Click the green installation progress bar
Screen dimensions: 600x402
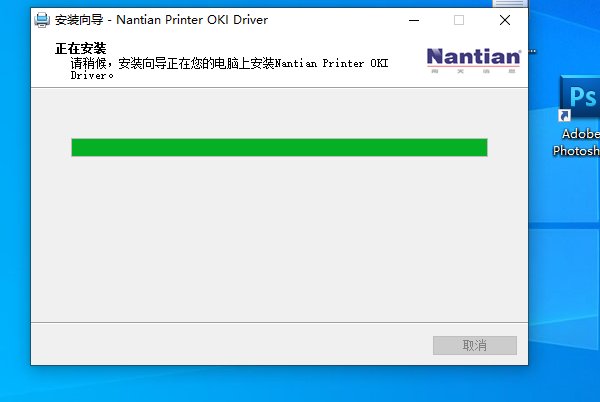pos(279,148)
